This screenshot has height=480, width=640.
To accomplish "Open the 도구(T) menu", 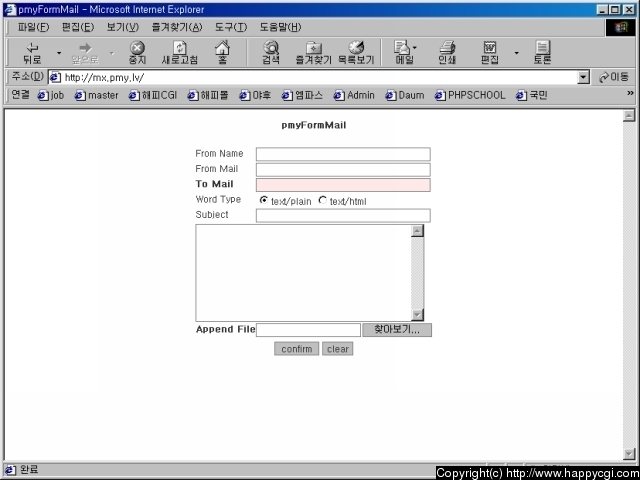I will click(231, 27).
